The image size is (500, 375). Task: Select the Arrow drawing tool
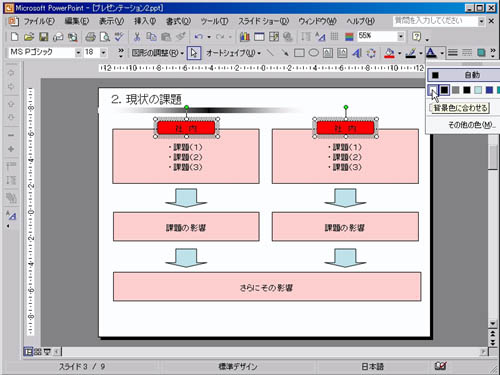coord(285,53)
